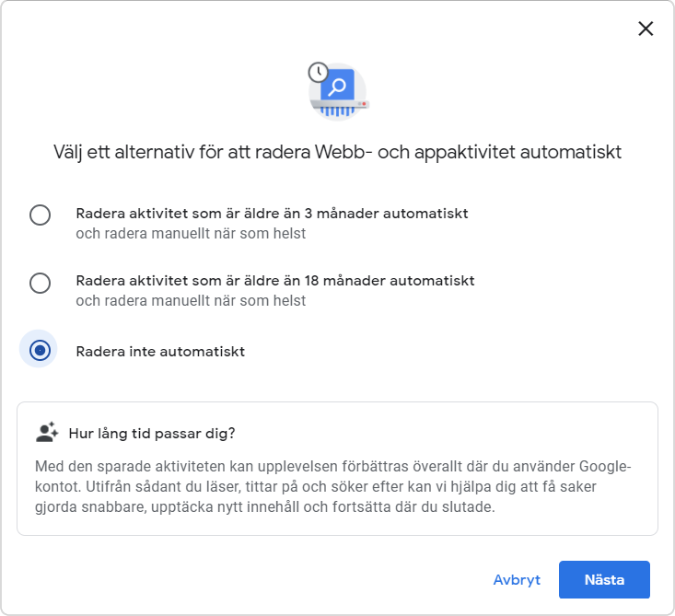Click the red indicator light on the shredder

364,103
